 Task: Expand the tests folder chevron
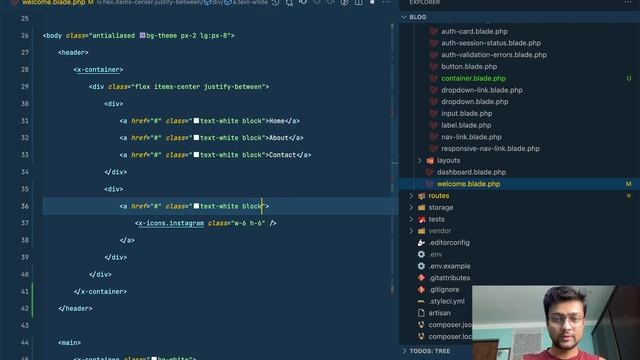click(411, 220)
